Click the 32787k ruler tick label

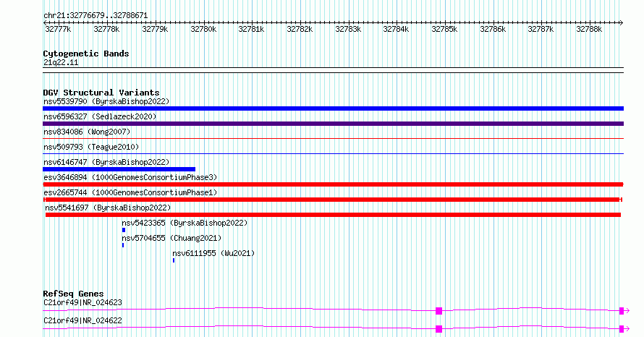pyautogui.click(x=541, y=29)
